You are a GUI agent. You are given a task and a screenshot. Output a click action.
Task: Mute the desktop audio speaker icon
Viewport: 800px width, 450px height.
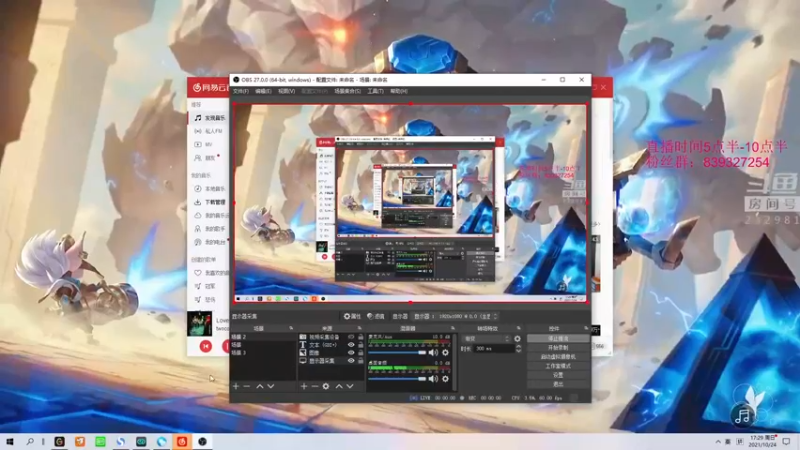tap(433, 379)
